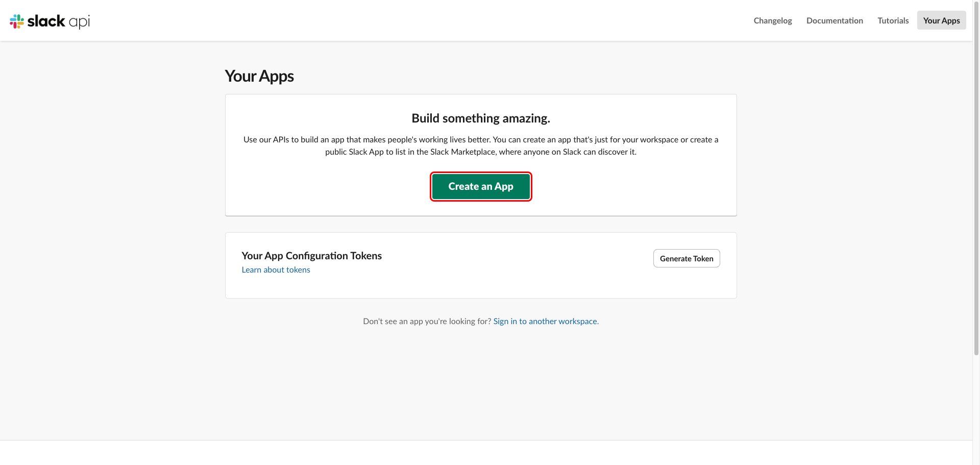Screen dimensions: 980x465
Task: Click the Generate Token button
Action: (687, 258)
